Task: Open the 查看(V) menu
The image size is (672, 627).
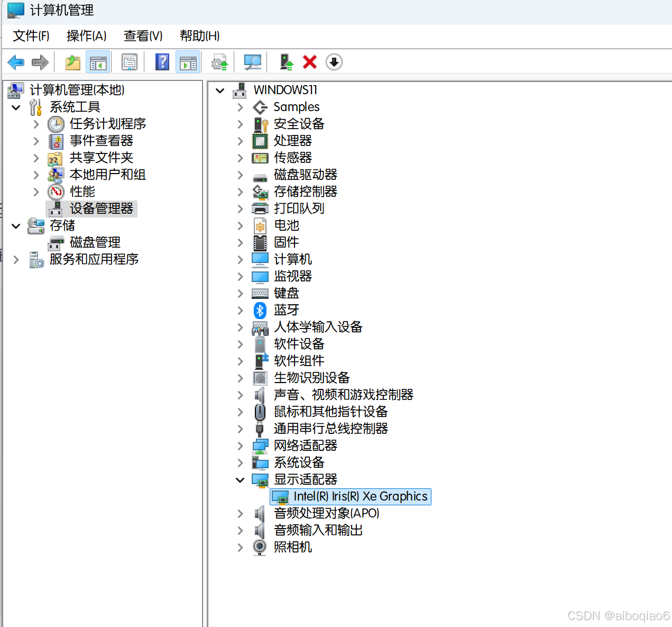Action: click(143, 36)
